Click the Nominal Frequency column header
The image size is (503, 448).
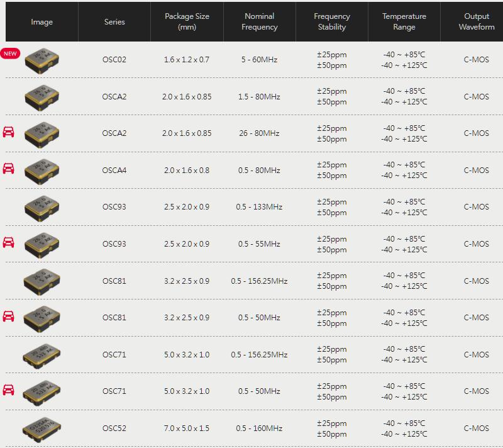[x=260, y=22]
